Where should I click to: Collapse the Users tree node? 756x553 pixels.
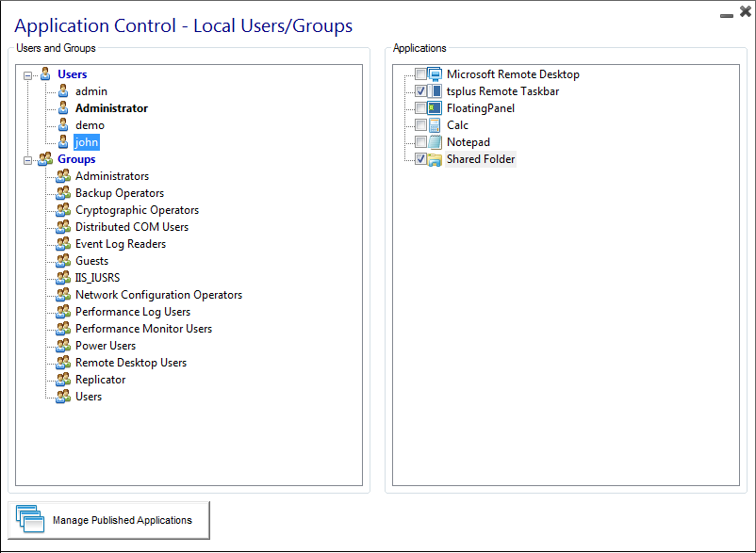(x=28, y=74)
